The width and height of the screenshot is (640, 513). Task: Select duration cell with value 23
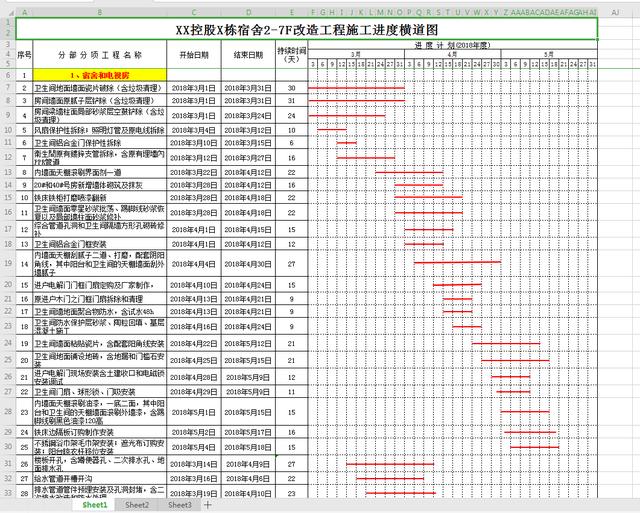[292, 493]
